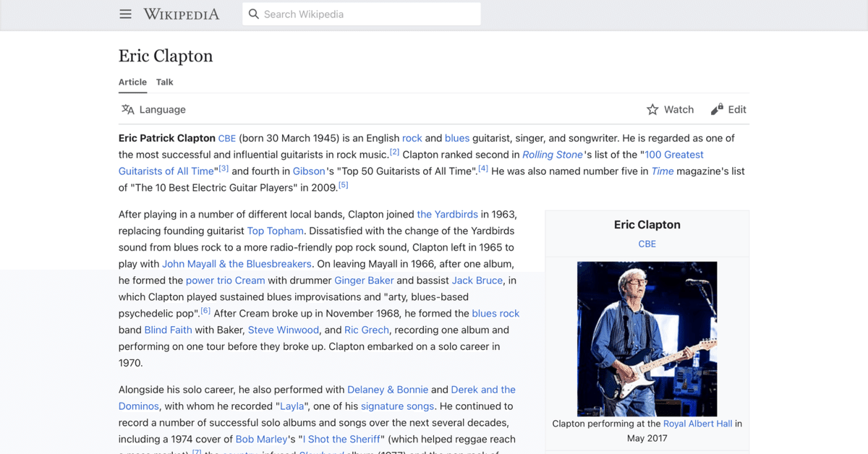Click the Eric Clapton page title
Image resolution: width=868 pixels, height=454 pixels.
coord(166,56)
